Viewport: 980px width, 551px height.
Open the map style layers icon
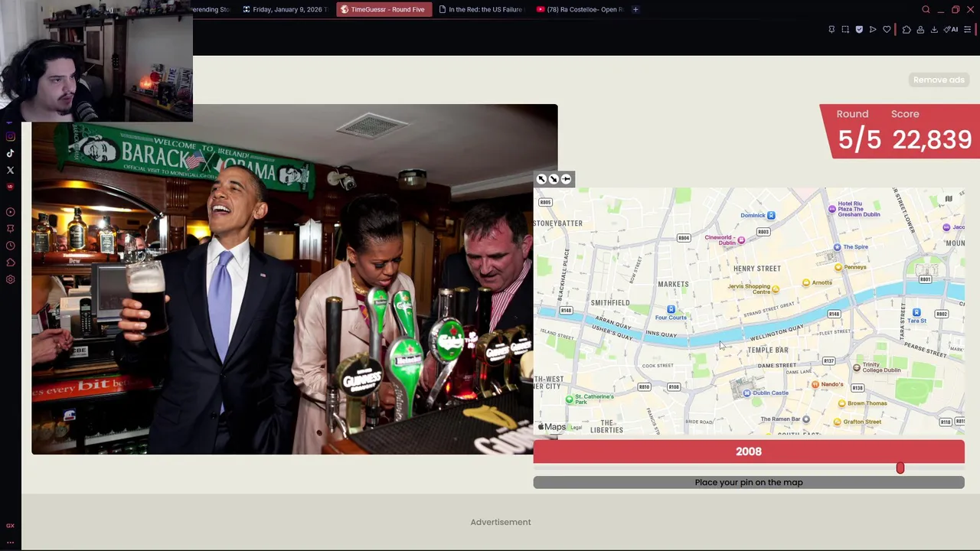pos(949,199)
